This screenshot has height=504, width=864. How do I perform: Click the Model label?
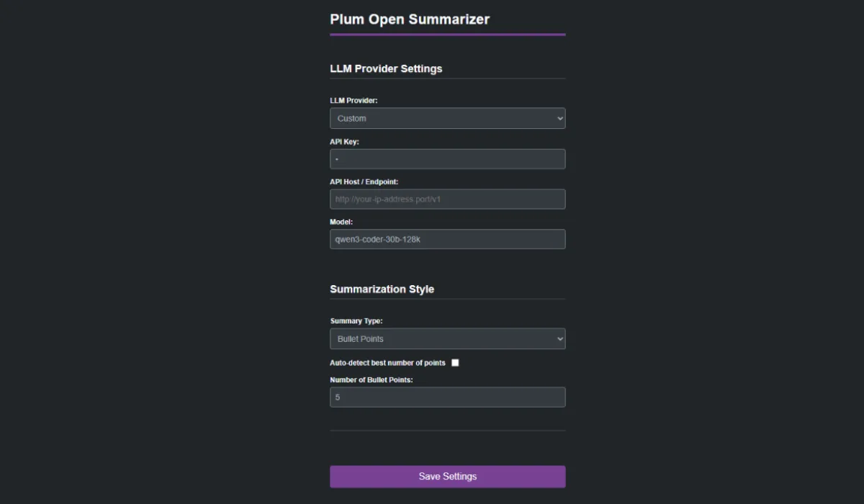click(x=341, y=222)
